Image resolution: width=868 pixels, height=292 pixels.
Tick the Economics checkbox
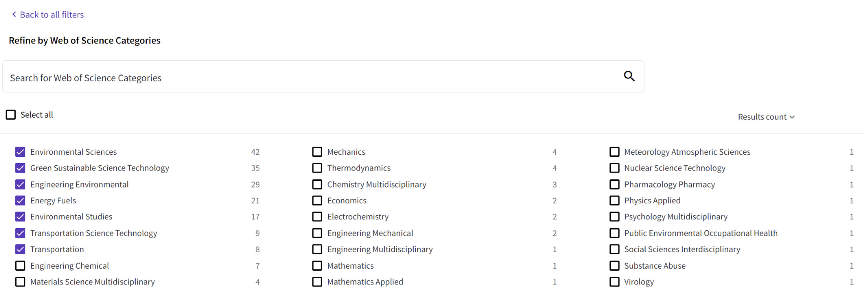coord(317,201)
